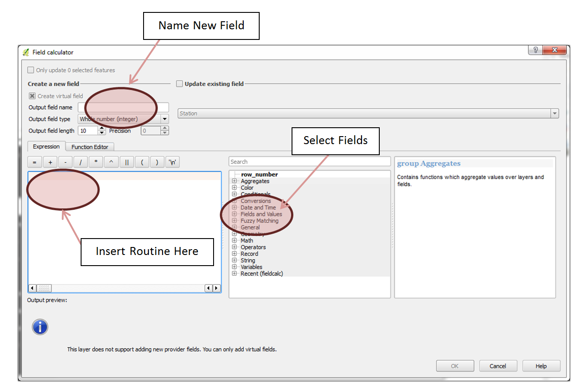Image resolution: width=588 pixels, height=388 pixels.
Task: Click the title bar question mark help icon
Action: (x=535, y=50)
